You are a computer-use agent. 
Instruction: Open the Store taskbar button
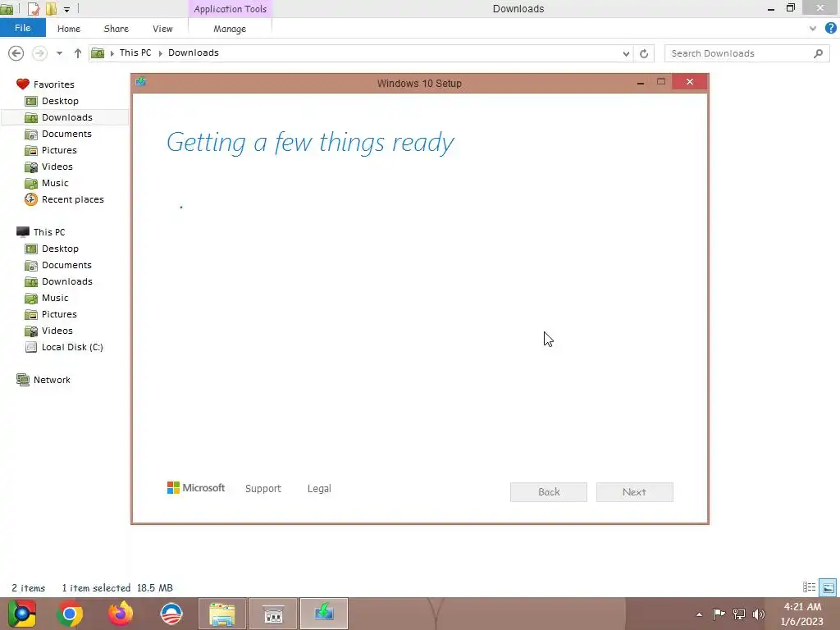pyautogui.click(x=273, y=614)
